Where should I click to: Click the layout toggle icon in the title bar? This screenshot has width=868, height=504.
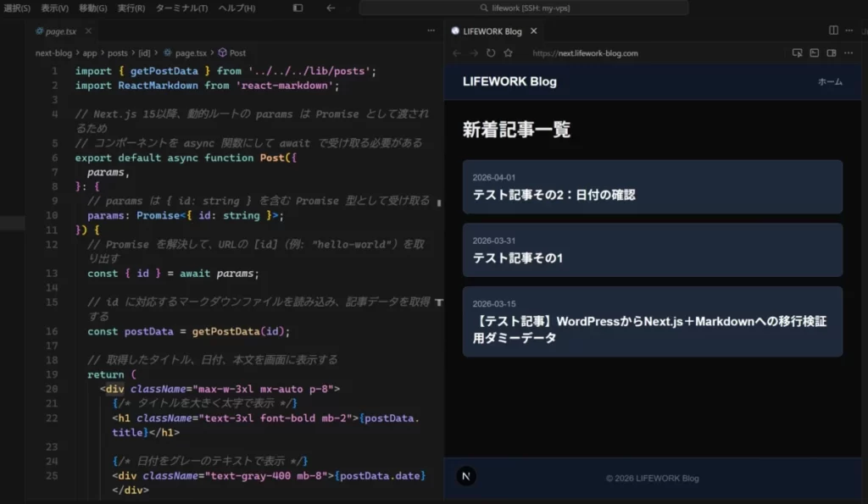pyautogui.click(x=297, y=8)
